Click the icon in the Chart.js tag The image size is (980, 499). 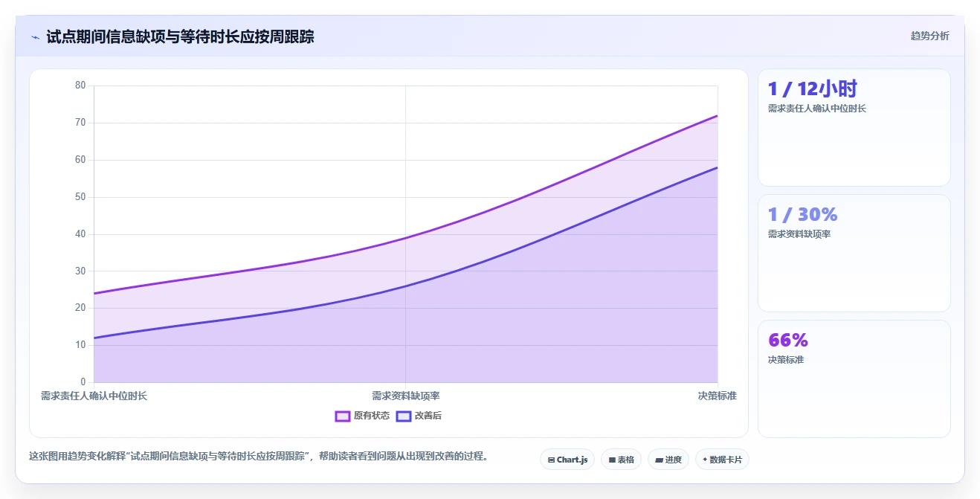pyautogui.click(x=551, y=460)
